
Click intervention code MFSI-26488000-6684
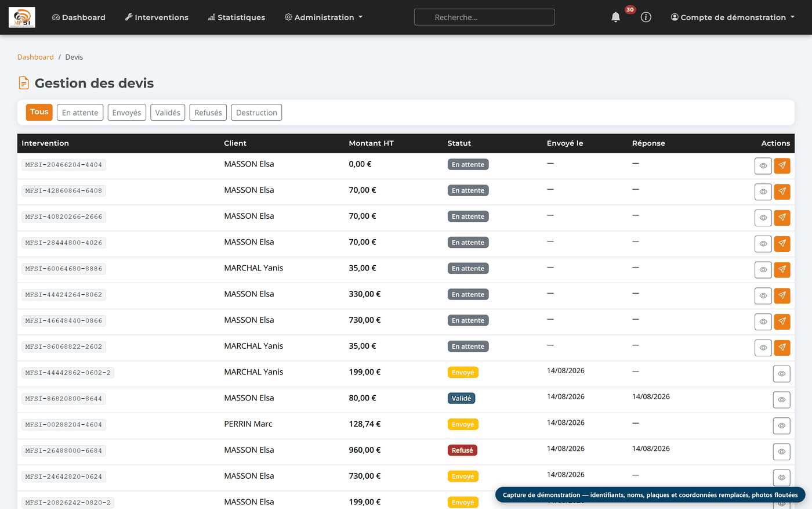coord(64,451)
